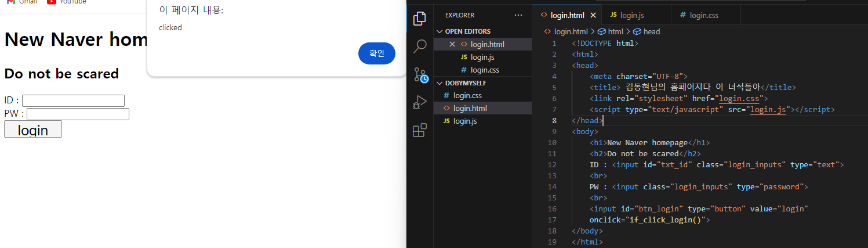Click the "Do not be scared" h2 code text
Screen dimensions: 868x248
(642, 153)
